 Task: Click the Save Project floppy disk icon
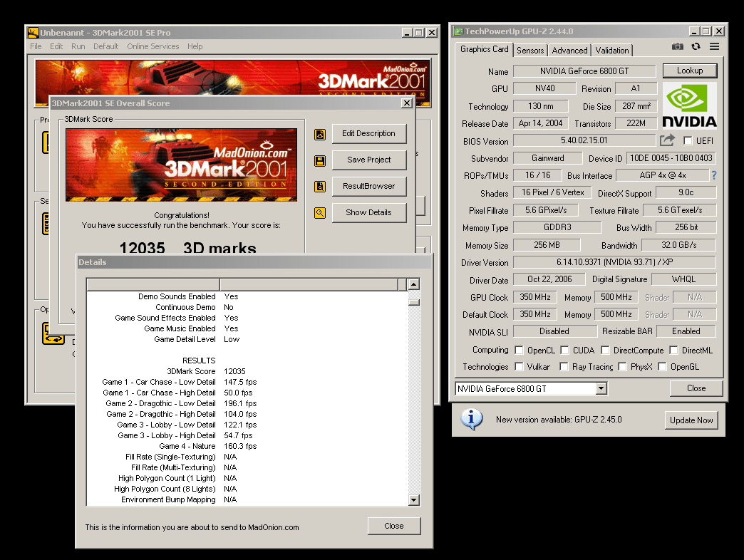pos(320,161)
